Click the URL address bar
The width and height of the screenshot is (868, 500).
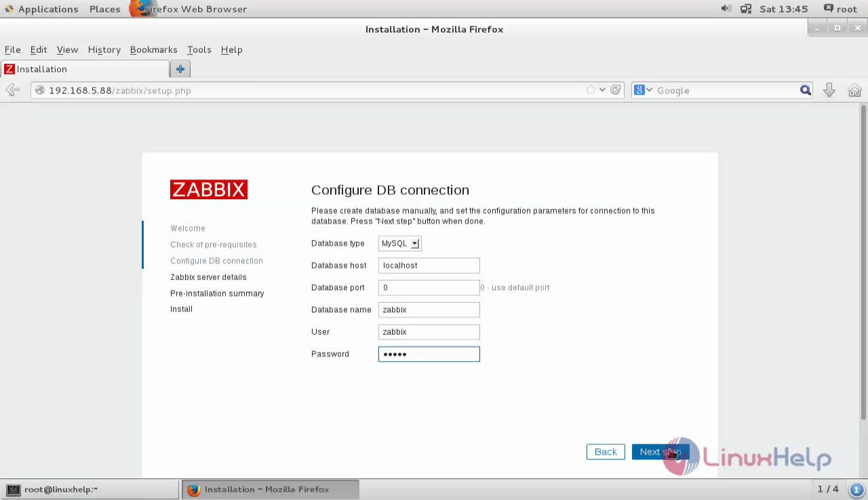(x=327, y=90)
